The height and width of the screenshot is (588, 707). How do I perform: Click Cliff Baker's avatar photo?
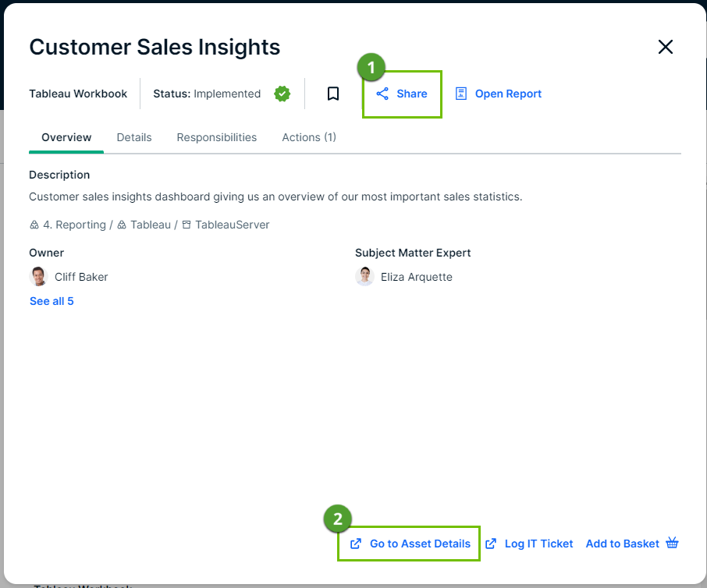point(38,277)
